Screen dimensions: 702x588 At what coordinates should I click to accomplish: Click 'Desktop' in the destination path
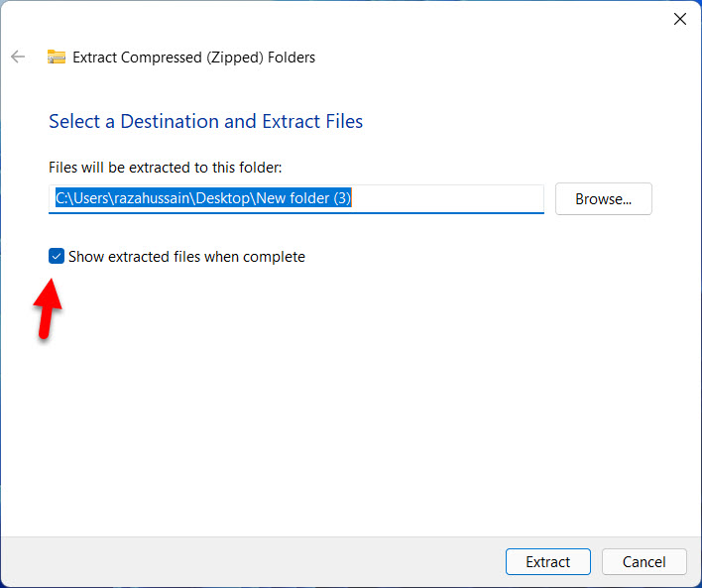pos(226,198)
